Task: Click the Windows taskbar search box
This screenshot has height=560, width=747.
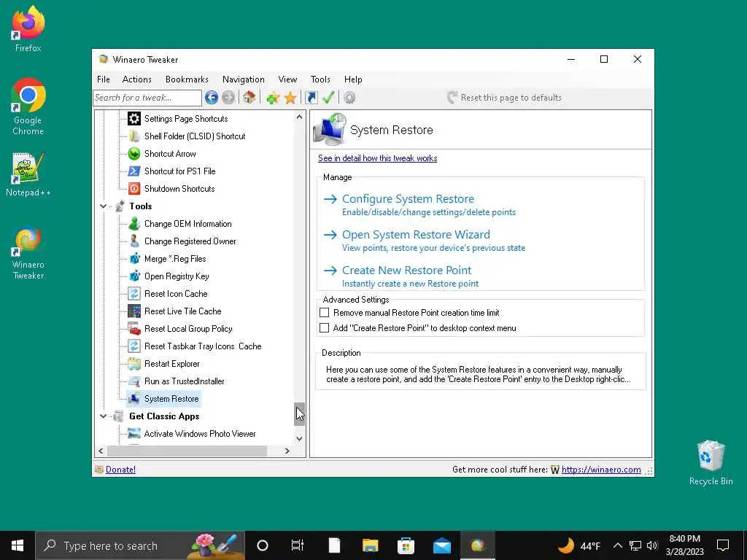Action: click(140, 545)
